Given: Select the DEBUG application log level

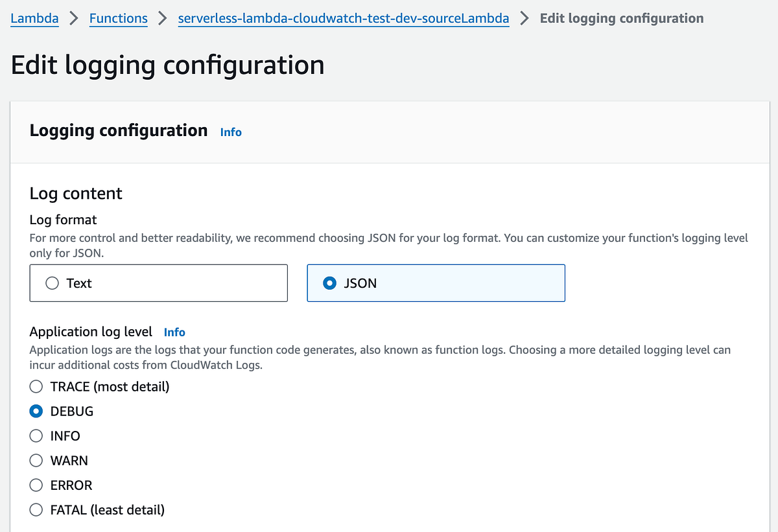Looking at the screenshot, I should coord(36,411).
